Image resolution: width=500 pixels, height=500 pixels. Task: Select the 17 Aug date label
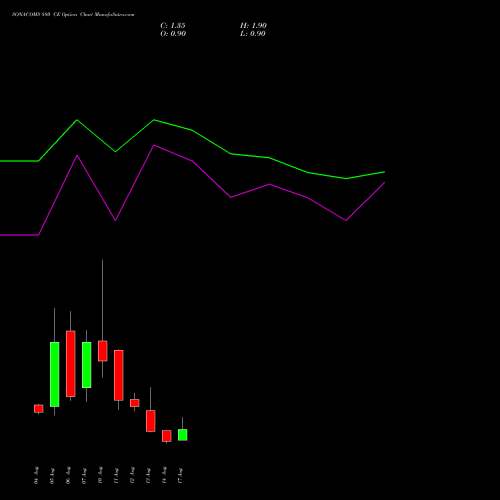pos(180,475)
